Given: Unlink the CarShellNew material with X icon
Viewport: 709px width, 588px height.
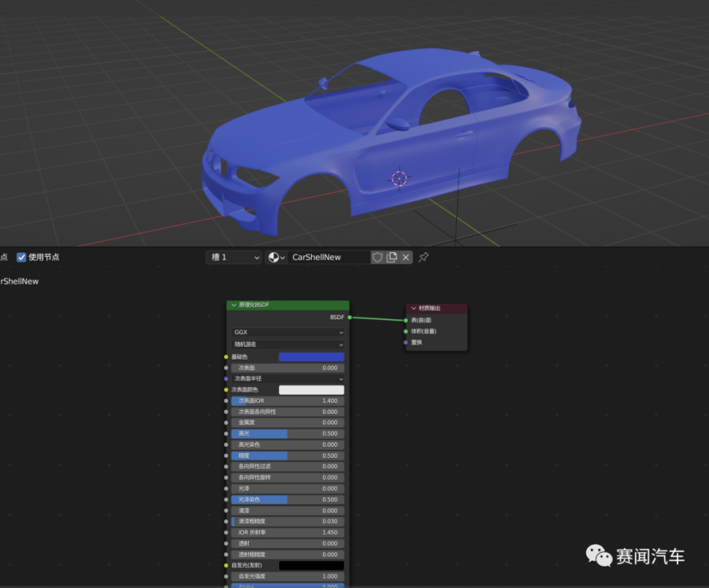Looking at the screenshot, I should coord(406,258).
